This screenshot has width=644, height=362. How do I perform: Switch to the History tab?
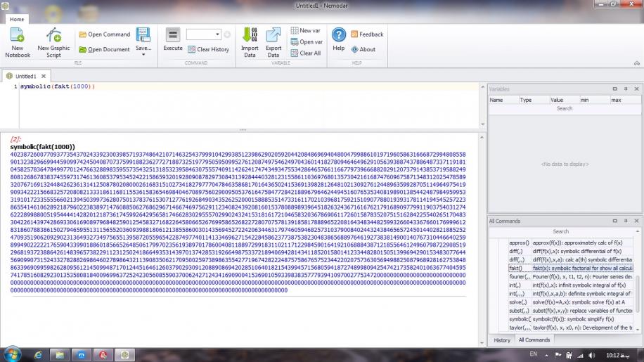pyautogui.click(x=502, y=340)
